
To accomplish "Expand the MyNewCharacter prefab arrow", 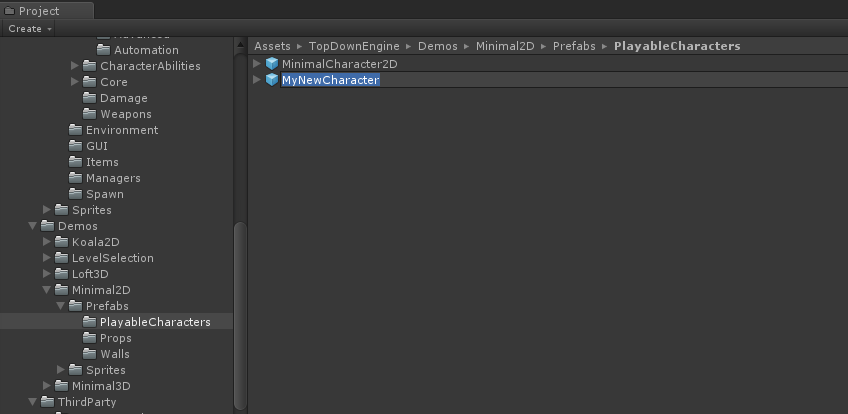I will pos(257,80).
